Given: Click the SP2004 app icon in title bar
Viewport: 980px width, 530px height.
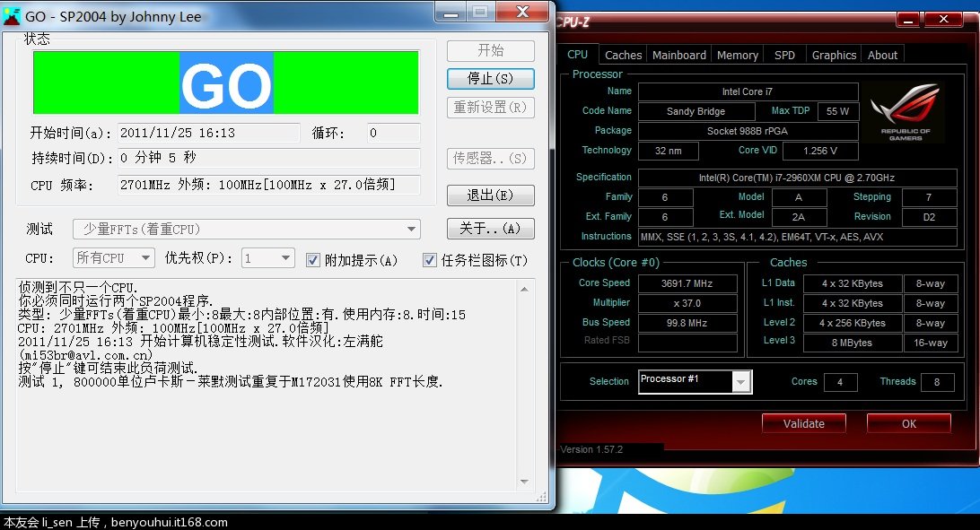Looking at the screenshot, I should point(12,15).
